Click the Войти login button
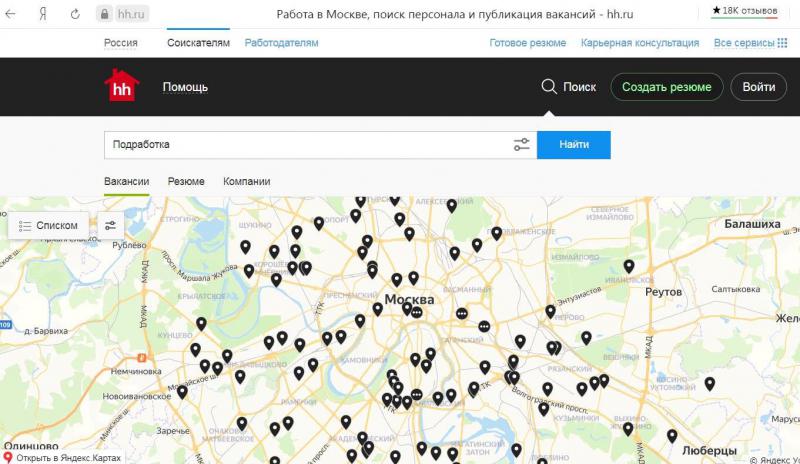 click(759, 87)
